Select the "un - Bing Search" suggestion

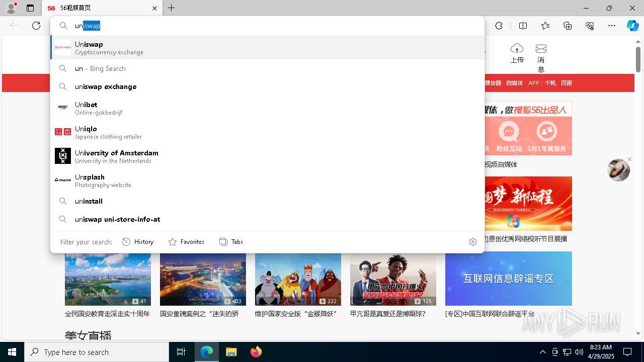tap(267, 68)
